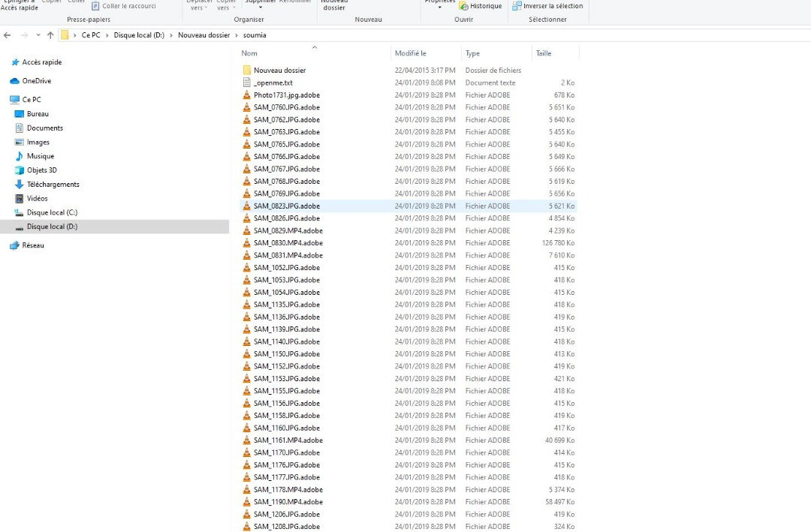This screenshot has width=811, height=532.
Task: Click the VLC cone icon of SAM_0762.JPG.adobe
Action: (247, 119)
